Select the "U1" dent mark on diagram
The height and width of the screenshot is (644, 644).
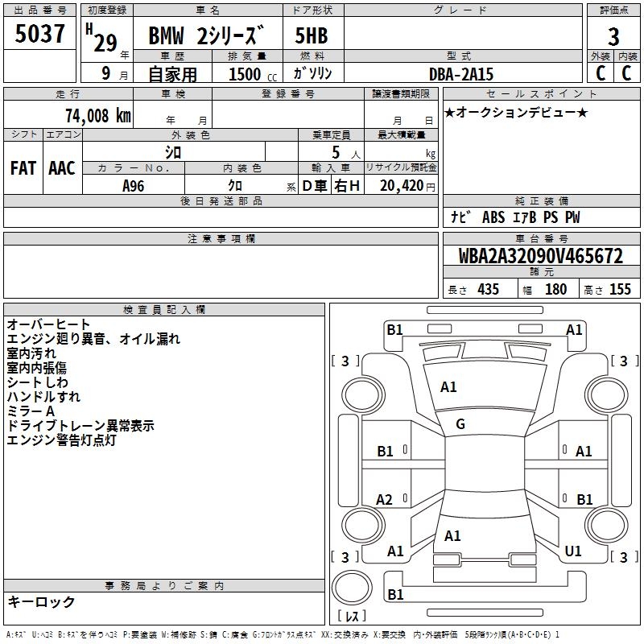[573, 551]
